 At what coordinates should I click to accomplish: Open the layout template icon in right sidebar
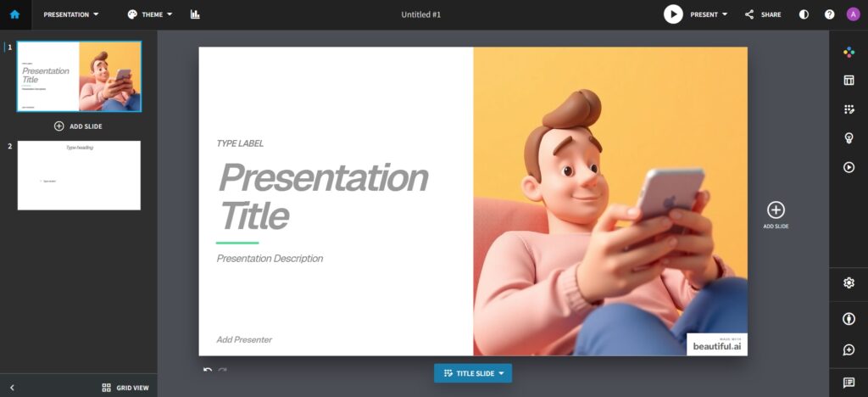pos(849,81)
